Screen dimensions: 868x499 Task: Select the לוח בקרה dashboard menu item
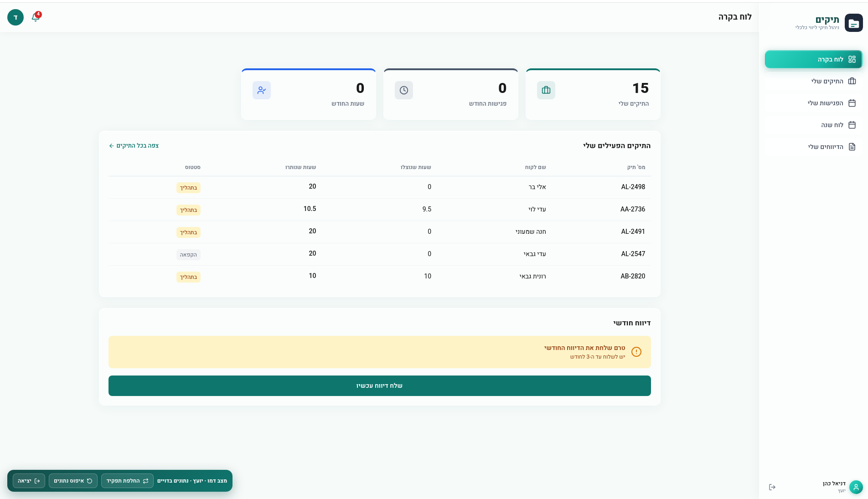tap(813, 59)
